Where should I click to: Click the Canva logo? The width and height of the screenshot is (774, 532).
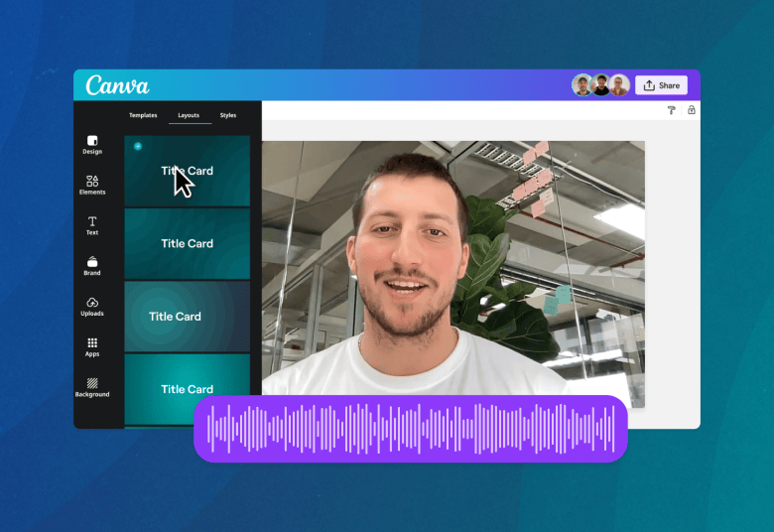(x=117, y=85)
